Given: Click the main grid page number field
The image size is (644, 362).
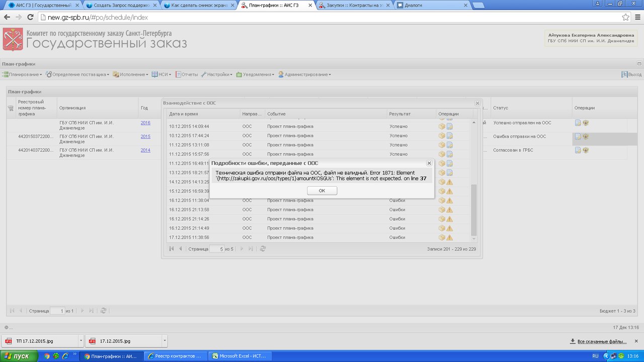Looking at the screenshot, I should pyautogui.click(x=57, y=311).
